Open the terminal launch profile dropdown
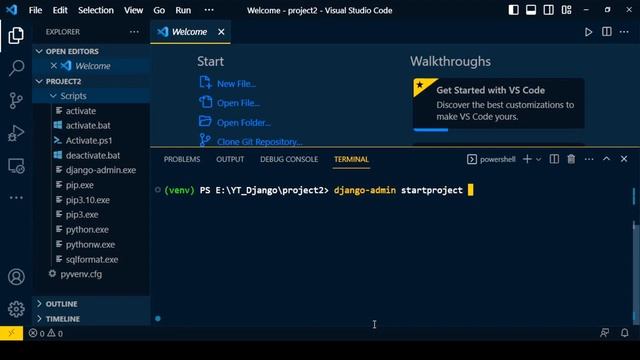Screen dimensions: 640x360 [x=539, y=160]
